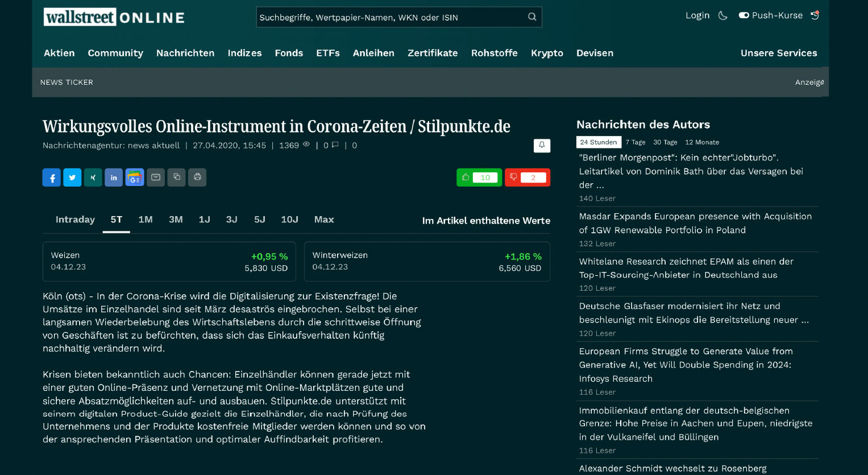Select the 7 Tage author news tab
This screenshot has height=475, width=868.
pos(636,142)
